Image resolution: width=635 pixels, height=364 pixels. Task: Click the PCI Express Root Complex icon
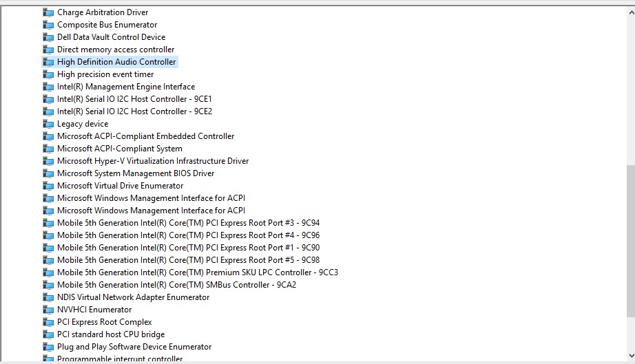tap(48, 322)
